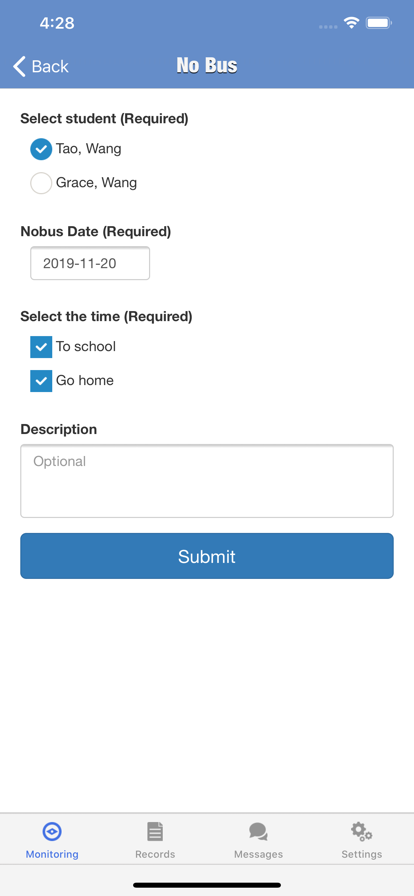
Task: Select the Tao, Wang radio button
Action: click(x=41, y=149)
